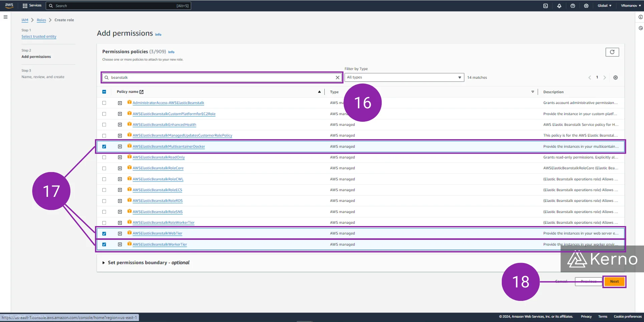Open the Policy name external link icon
This screenshot has height=322, width=644.
142,92
